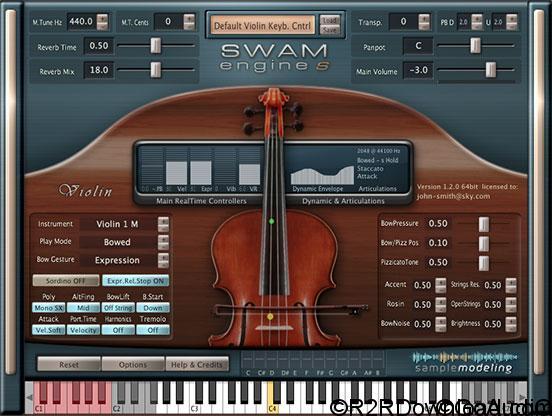Click the Violin 1 M instrument name

point(117,224)
